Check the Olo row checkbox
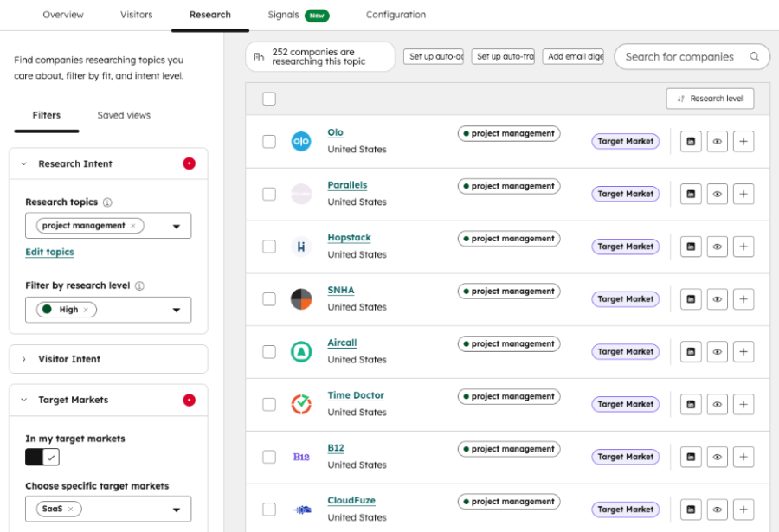The width and height of the screenshot is (779, 532). [x=269, y=142]
